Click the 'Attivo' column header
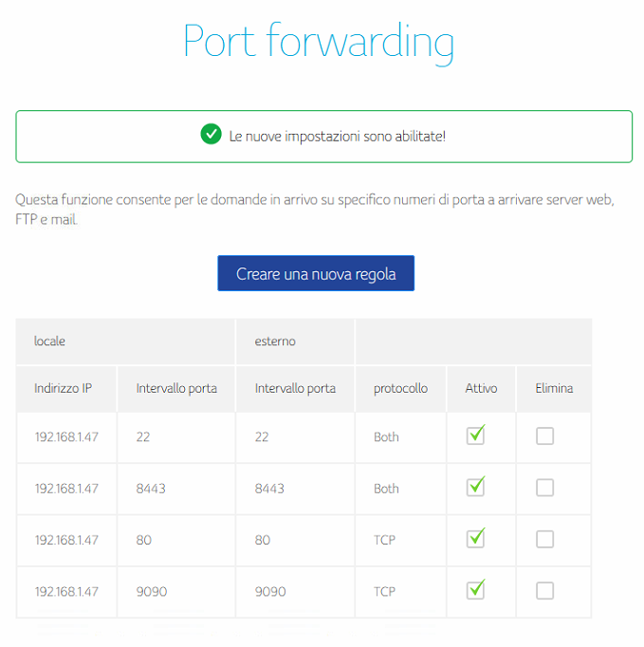The height and width of the screenshot is (647, 644). (481, 388)
